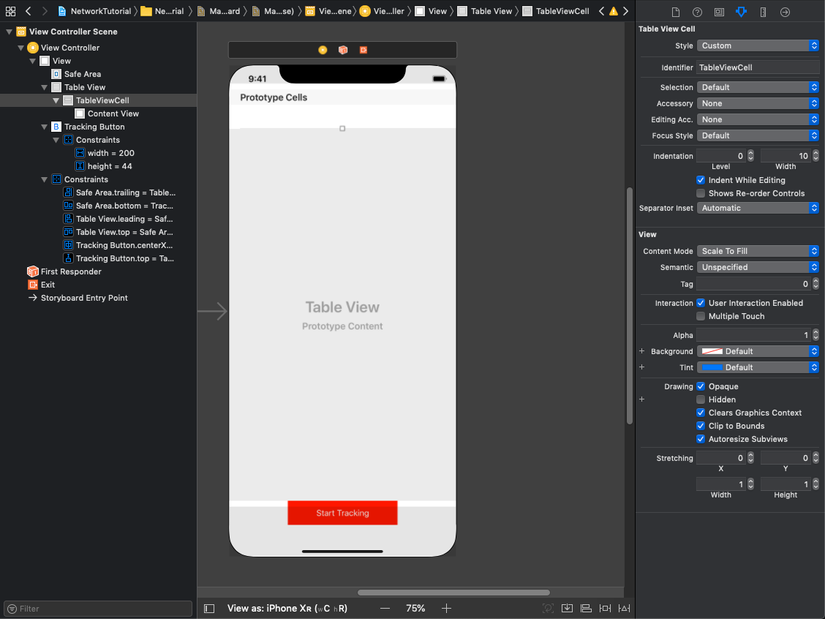Open the Focus Style dropdown
This screenshot has width=825, height=619.
click(x=758, y=136)
